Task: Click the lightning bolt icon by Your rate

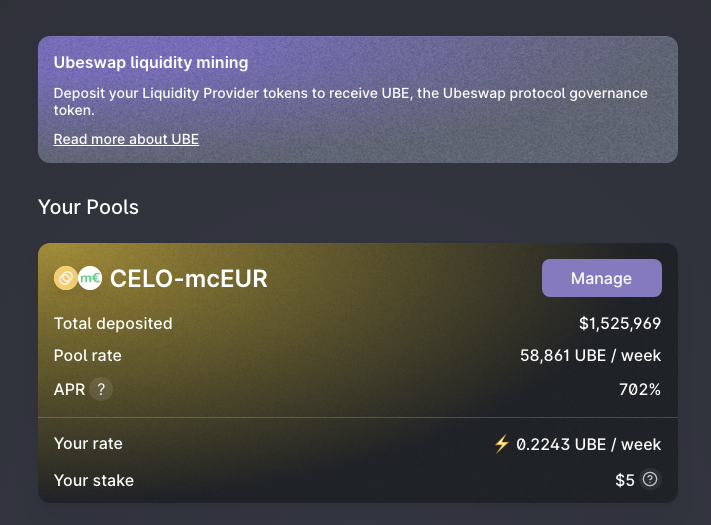Action: (x=502, y=443)
